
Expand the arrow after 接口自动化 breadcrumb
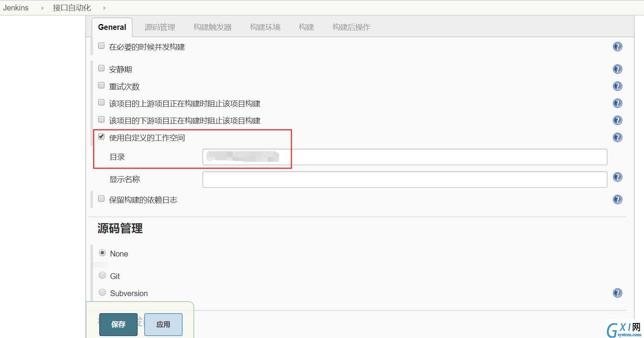coord(104,8)
